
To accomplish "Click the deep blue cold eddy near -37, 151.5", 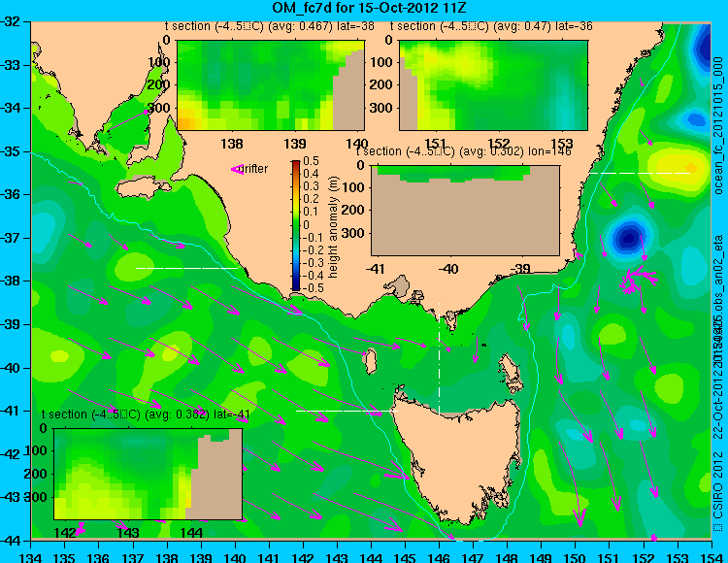I will coord(629,238).
